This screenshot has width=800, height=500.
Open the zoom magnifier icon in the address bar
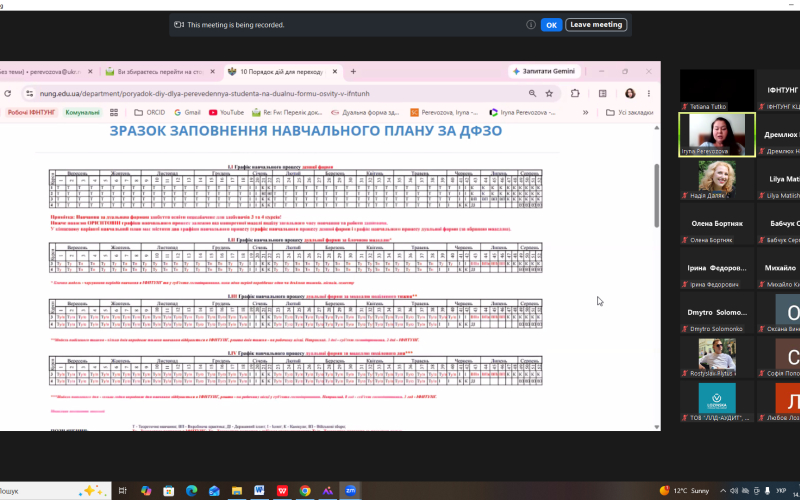click(532, 93)
